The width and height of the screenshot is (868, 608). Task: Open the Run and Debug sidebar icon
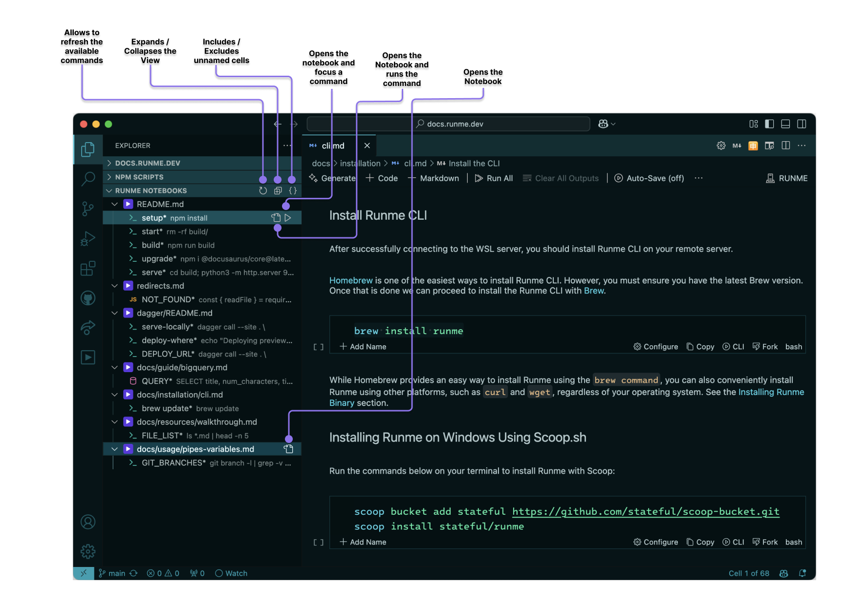tap(88, 238)
